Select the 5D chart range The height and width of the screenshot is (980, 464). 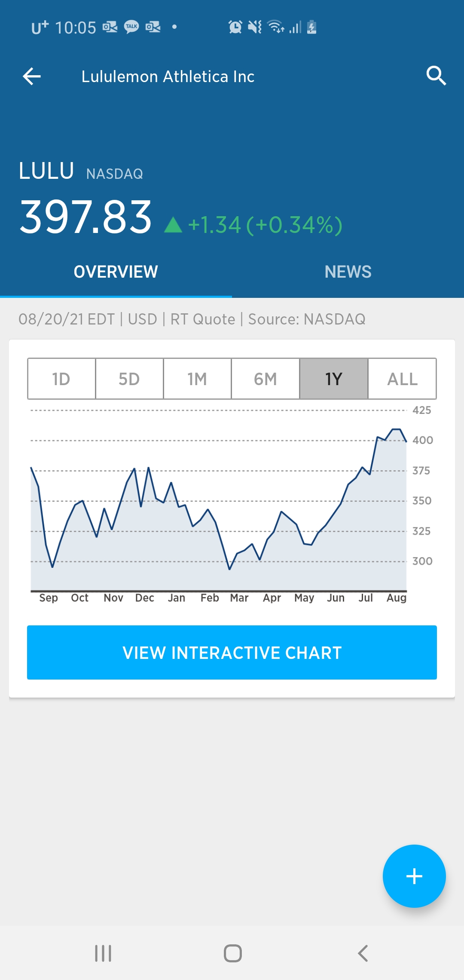(129, 379)
